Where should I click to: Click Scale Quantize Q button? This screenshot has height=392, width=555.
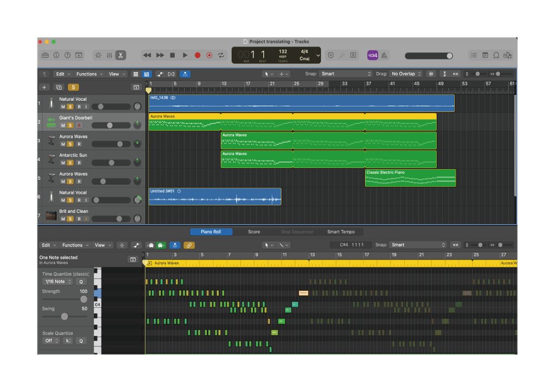[81, 341]
